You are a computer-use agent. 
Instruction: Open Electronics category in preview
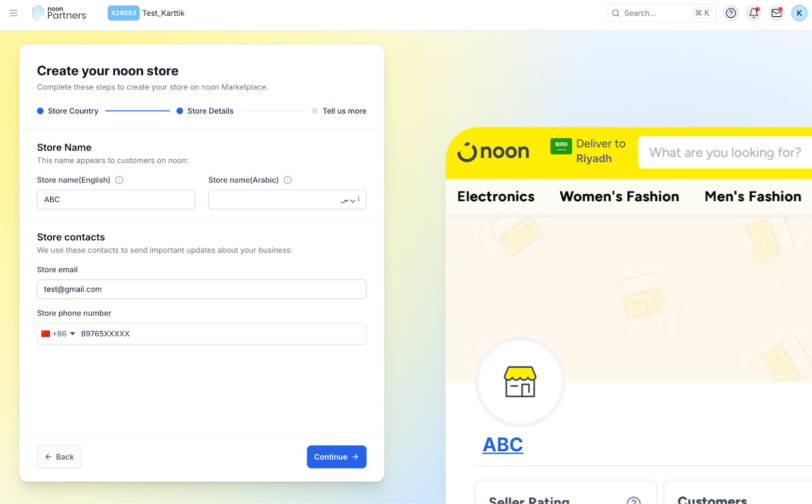pyautogui.click(x=496, y=197)
